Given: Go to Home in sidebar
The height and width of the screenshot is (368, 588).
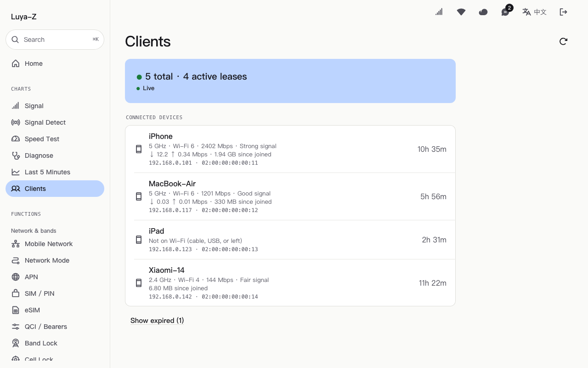Looking at the screenshot, I should point(55,63).
